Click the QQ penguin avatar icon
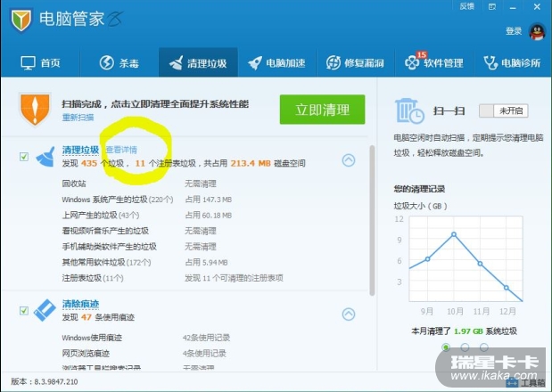Screen dimensions: 552x392 (x=537, y=32)
